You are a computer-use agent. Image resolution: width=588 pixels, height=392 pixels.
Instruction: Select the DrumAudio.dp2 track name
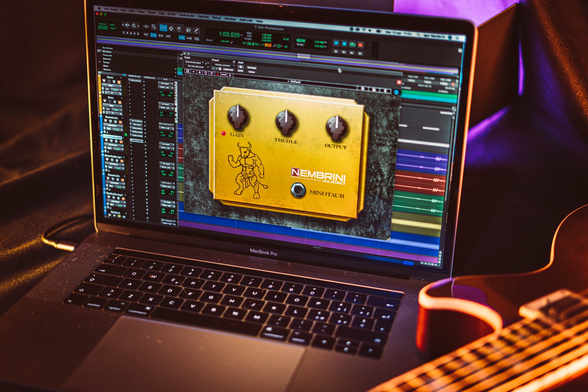click(x=113, y=137)
